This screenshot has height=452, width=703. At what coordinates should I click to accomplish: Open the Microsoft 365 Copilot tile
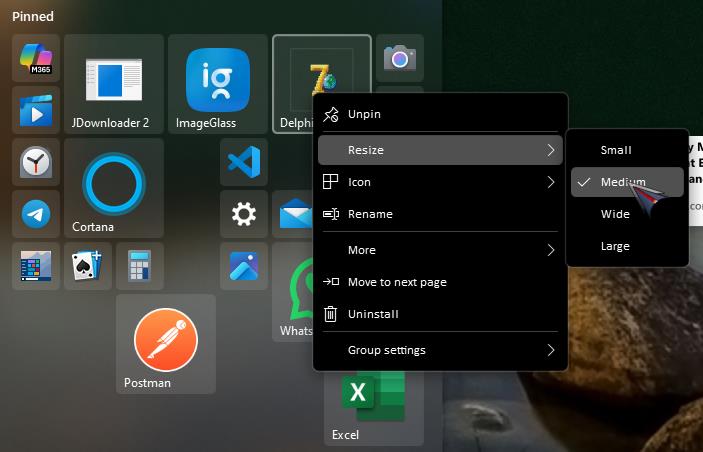(36, 58)
